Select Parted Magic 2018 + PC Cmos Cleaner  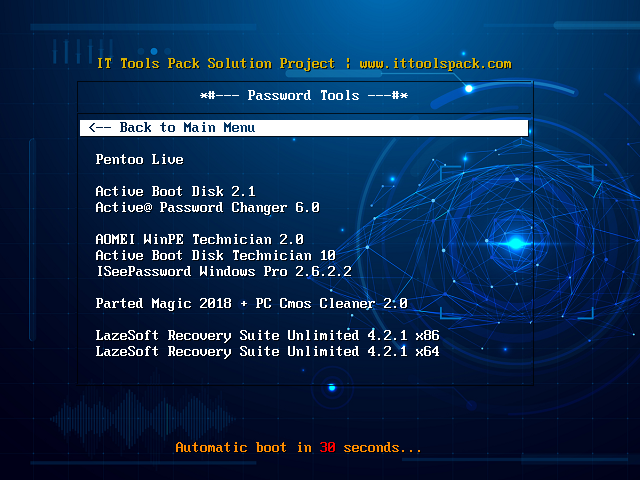tap(251, 303)
